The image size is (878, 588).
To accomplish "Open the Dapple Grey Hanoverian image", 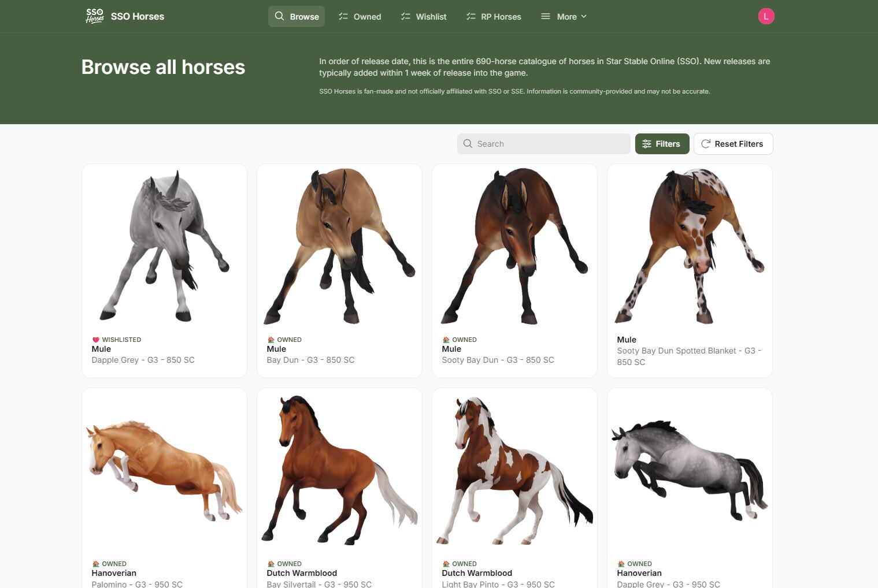I will tap(690, 470).
